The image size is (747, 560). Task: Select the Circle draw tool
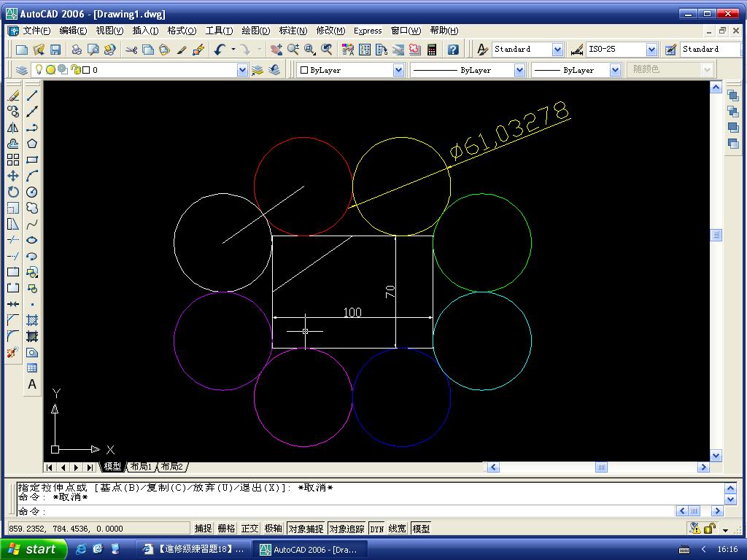32,192
